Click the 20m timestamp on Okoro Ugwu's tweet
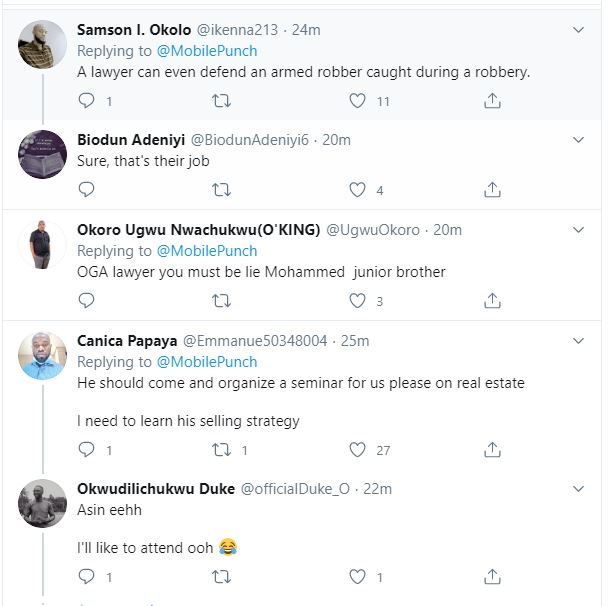Screen dimensions: 610x606 pos(447,230)
